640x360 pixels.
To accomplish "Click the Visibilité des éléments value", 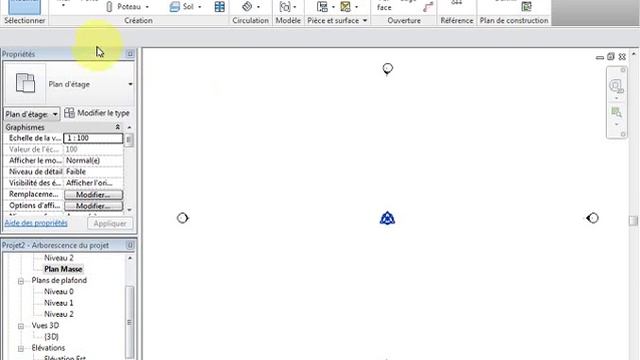I will point(93,183).
